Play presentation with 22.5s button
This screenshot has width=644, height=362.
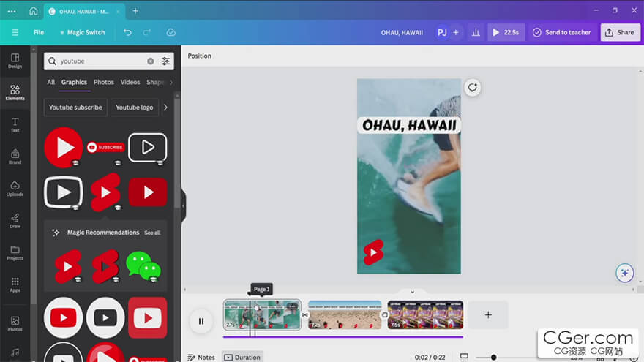(506, 32)
